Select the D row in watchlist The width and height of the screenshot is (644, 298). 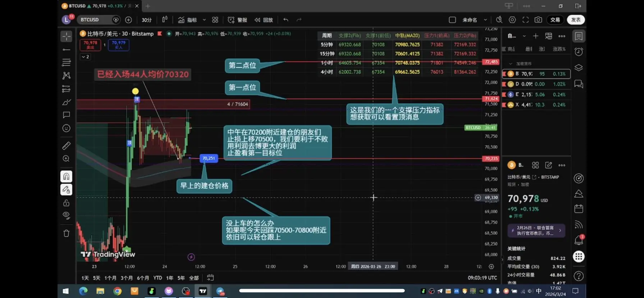coord(536,84)
